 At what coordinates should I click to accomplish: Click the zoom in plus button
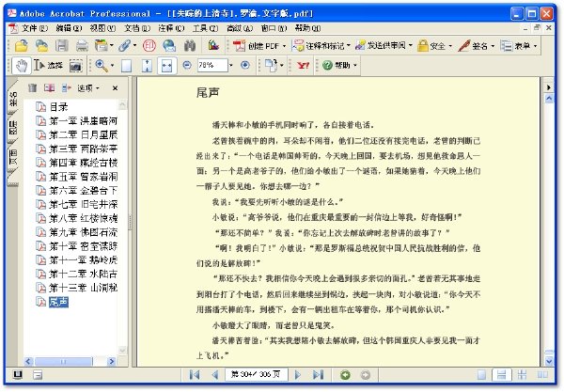245,65
